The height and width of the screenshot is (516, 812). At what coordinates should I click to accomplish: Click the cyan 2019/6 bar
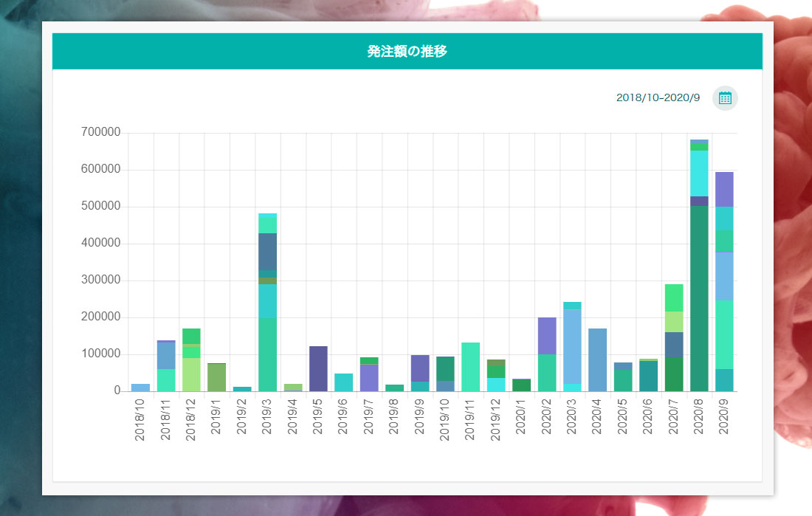(x=344, y=382)
